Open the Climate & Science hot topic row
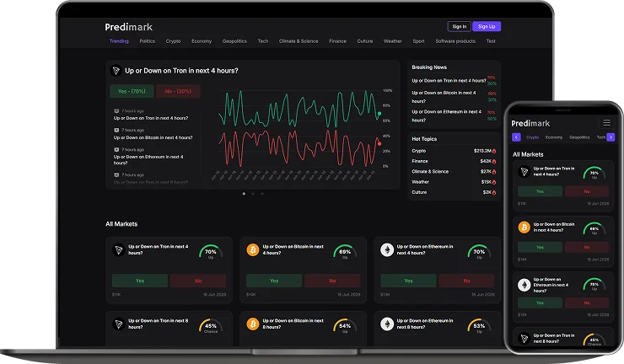This screenshot has height=364, width=624. [454, 171]
